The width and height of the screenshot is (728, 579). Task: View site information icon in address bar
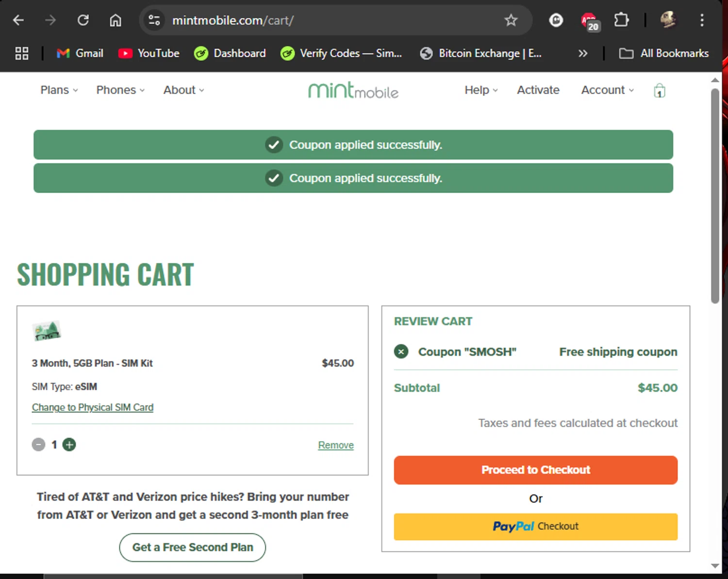click(x=154, y=20)
